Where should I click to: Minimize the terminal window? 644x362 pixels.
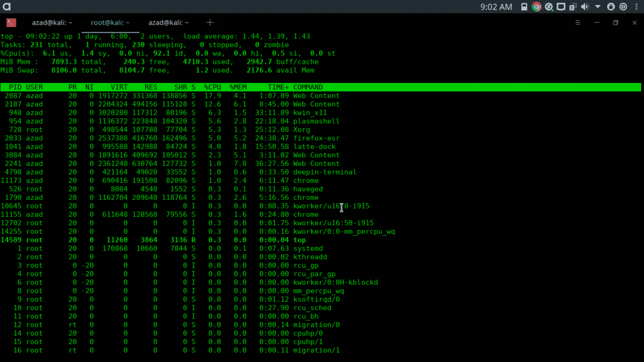[x=597, y=23]
